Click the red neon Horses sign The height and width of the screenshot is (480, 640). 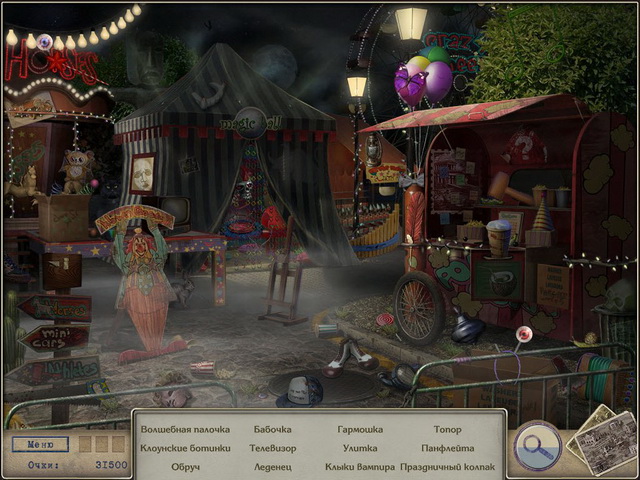coord(51,64)
